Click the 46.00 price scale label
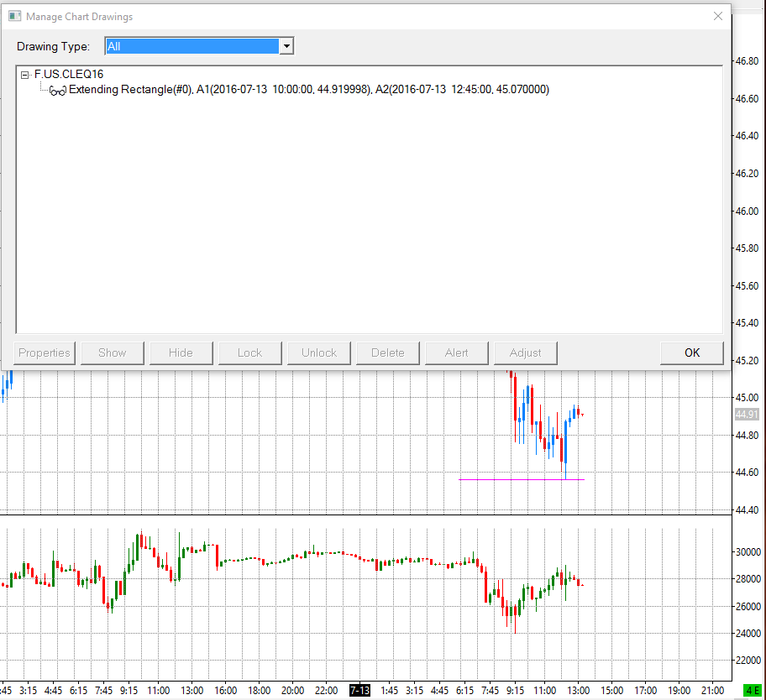This screenshot has width=766, height=700. tap(747, 212)
